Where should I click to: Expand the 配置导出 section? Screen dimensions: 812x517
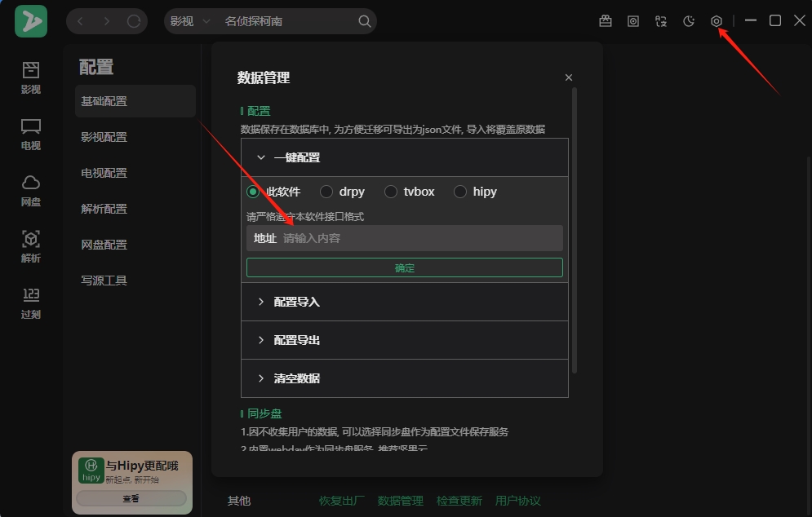click(405, 340)
